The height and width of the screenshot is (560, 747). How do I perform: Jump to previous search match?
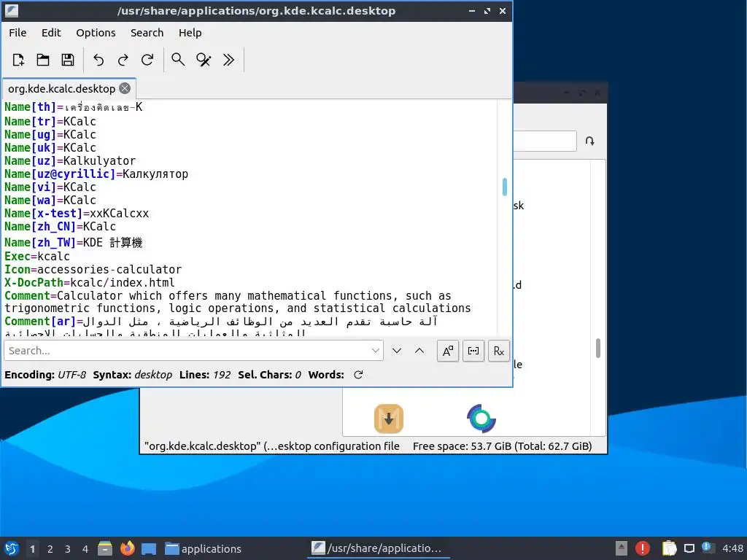point(419,351)
